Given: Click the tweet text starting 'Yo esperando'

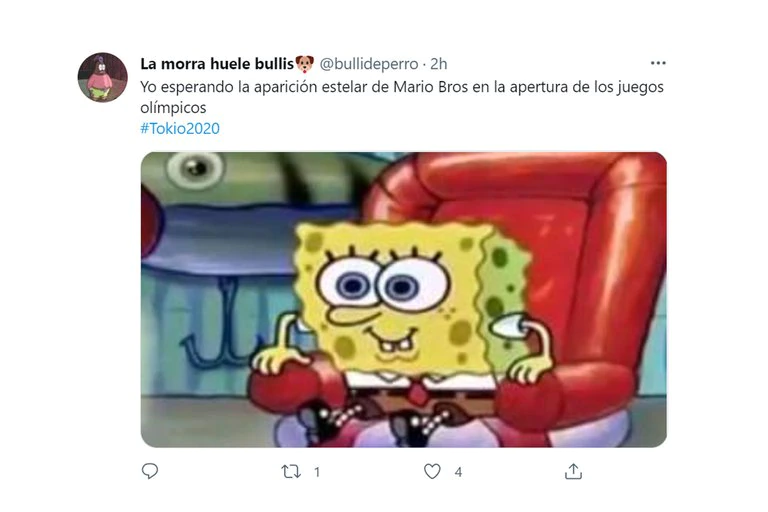Looking at the screenshot, I should point(402,97).
